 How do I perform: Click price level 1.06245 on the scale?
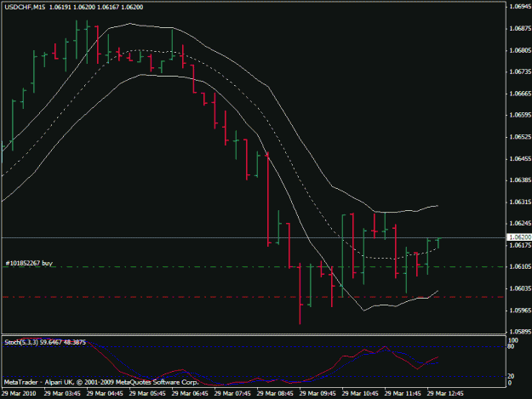tap(520, 223)
